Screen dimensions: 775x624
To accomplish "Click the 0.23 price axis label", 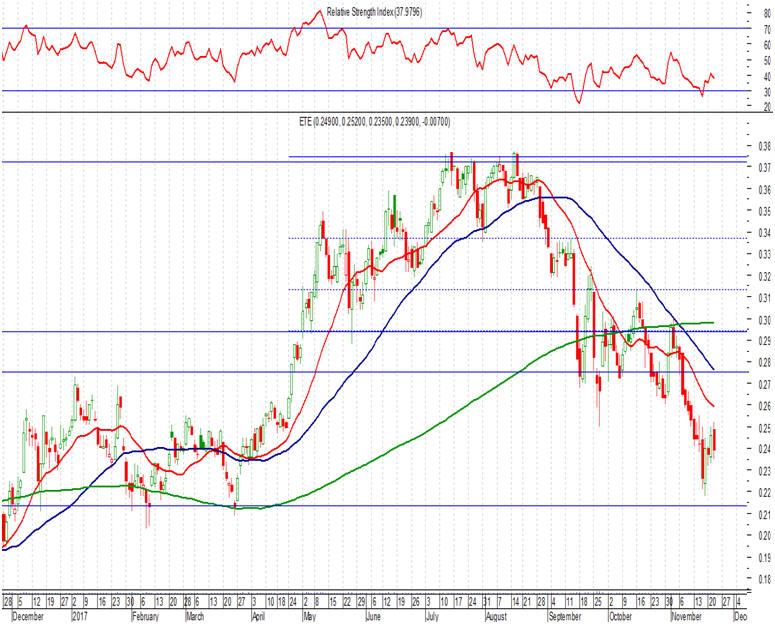I will pos(765,471).
